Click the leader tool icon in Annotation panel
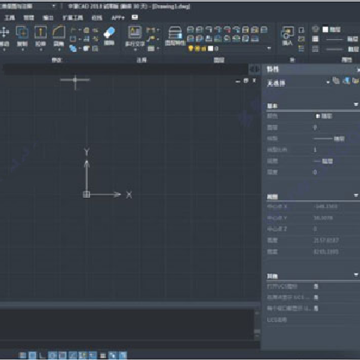The width and height of the screenshot is (360, 360). [150, 39]
